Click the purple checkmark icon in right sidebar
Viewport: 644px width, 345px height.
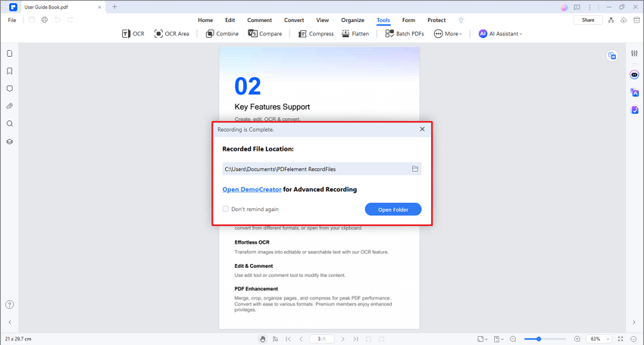tap(635, 110)
